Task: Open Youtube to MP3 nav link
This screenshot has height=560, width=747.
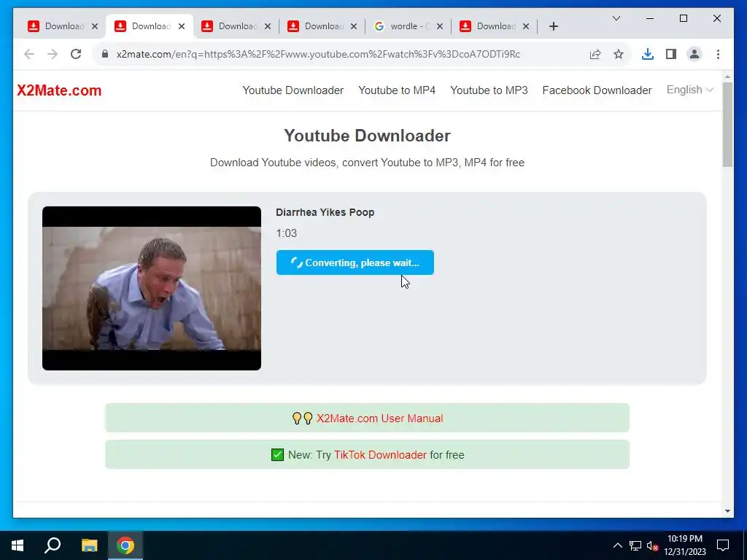Action: coord(489,90)
